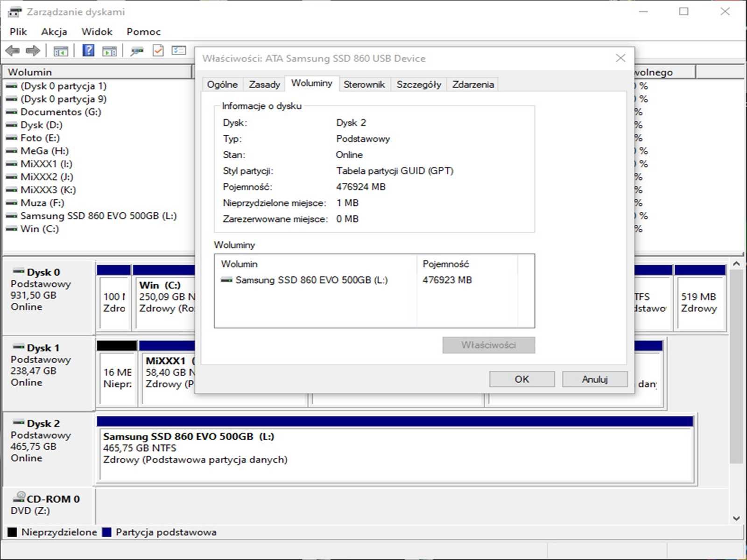Click the Pojemność column header in the dialog
This screenshot has width=747, height=560.
pos(467,264)
